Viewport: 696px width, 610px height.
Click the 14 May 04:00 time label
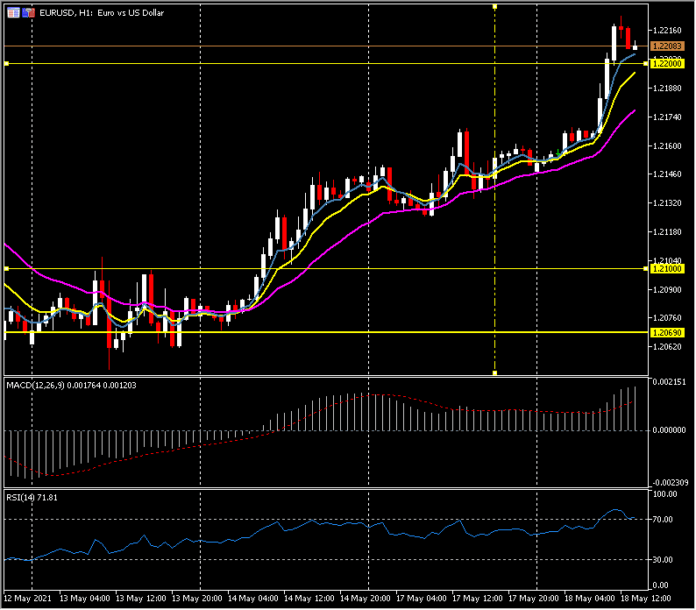pyautogui.click(x=253, y=599)
